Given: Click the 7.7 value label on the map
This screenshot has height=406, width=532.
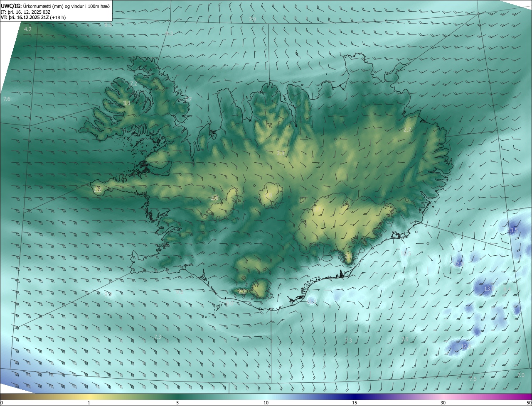Looking at the screenshot, I should 188,100.
